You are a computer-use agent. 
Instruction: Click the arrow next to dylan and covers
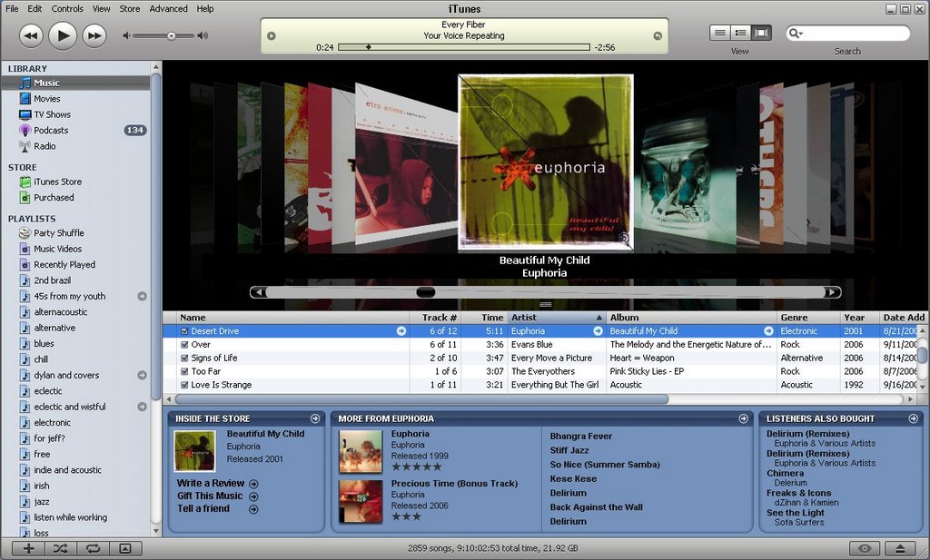pyautogui.click(x=142, y=375)
